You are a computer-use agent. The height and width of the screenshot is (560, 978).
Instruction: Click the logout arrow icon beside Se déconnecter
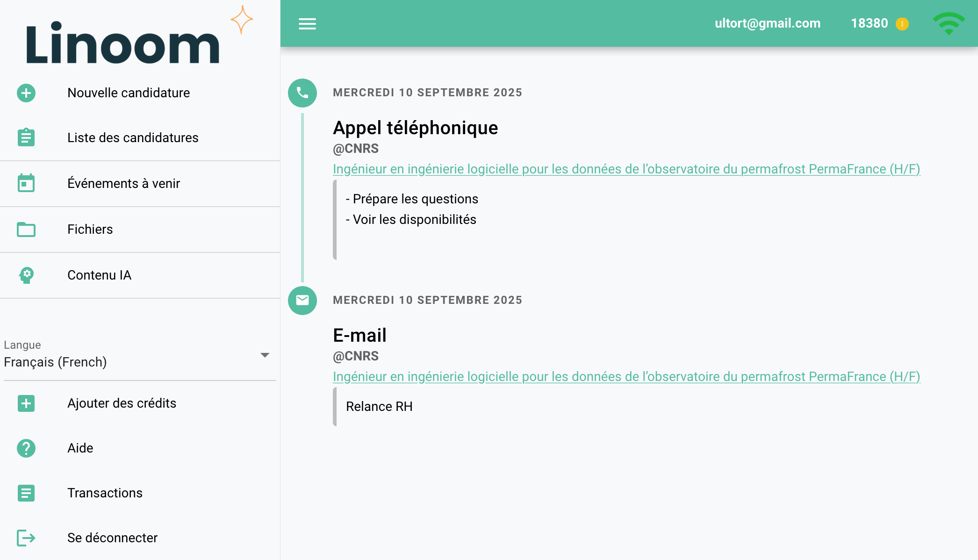26,538
